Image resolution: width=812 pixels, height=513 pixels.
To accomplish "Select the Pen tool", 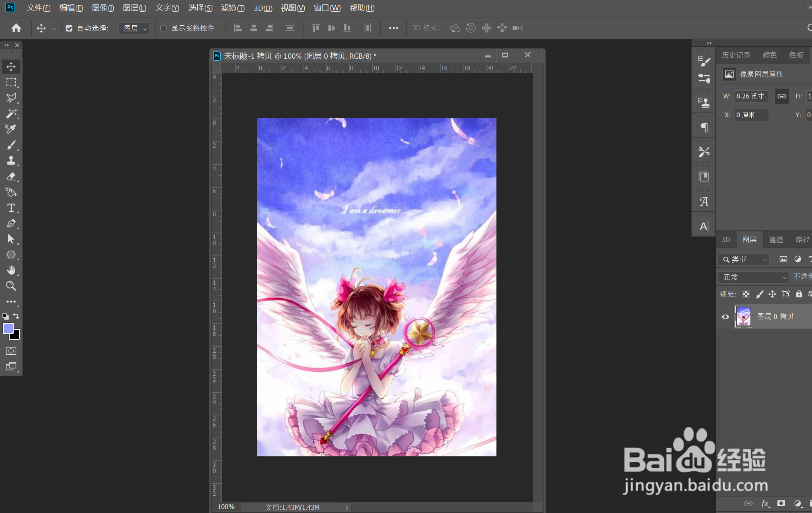I will tap(11, 223).
